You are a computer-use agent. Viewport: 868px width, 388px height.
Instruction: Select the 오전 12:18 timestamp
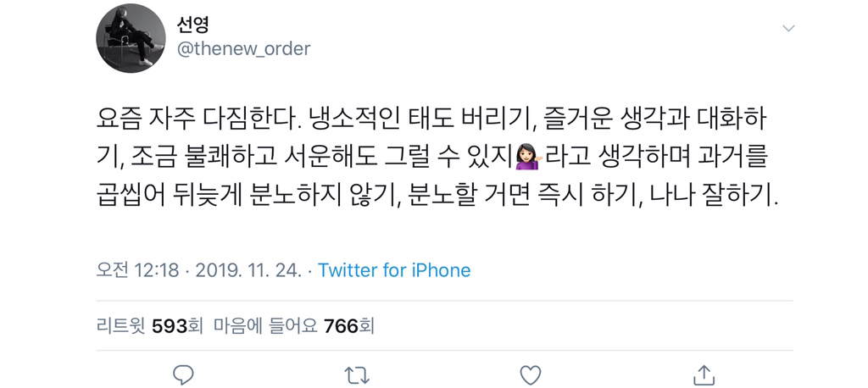coord(137,270)
